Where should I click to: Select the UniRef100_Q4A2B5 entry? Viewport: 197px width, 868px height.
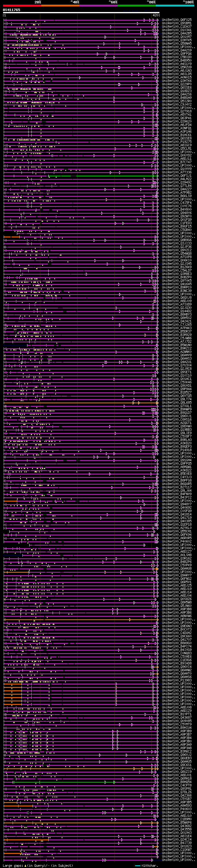click(x=177, y=33)
